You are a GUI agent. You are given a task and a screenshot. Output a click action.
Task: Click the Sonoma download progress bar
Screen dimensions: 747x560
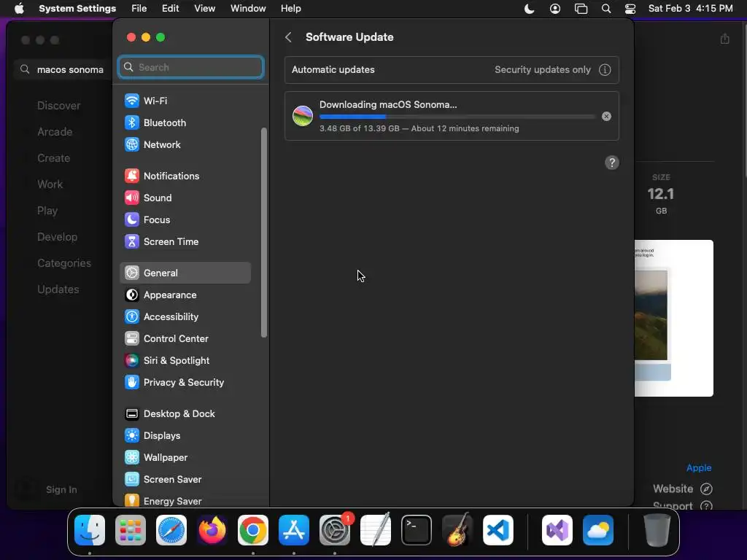tap(457, 117)
